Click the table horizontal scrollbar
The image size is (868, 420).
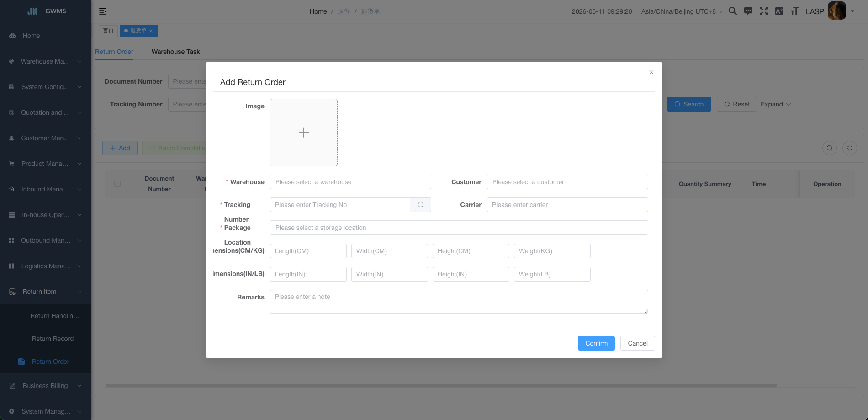441,385
